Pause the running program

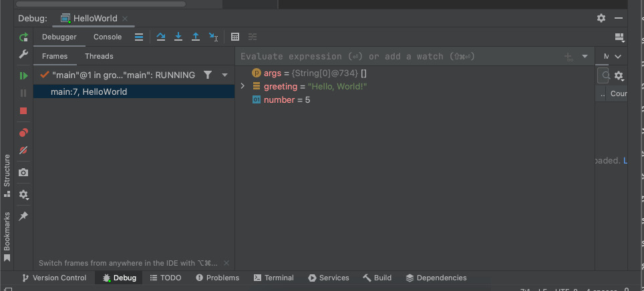23,93
